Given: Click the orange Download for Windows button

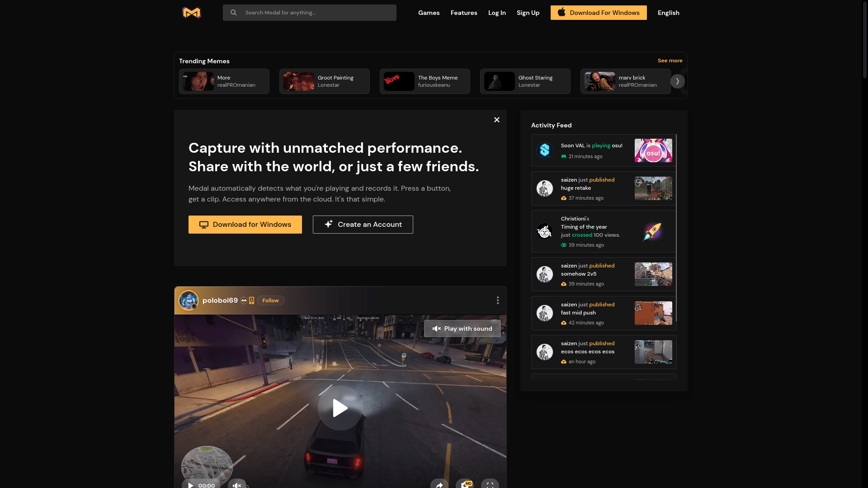Looking at the screenshot, I should [245, 225].
